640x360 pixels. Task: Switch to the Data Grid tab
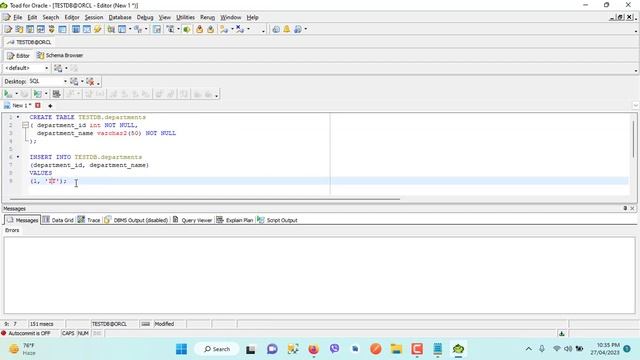pyautogui.click(x=58, y=220)
